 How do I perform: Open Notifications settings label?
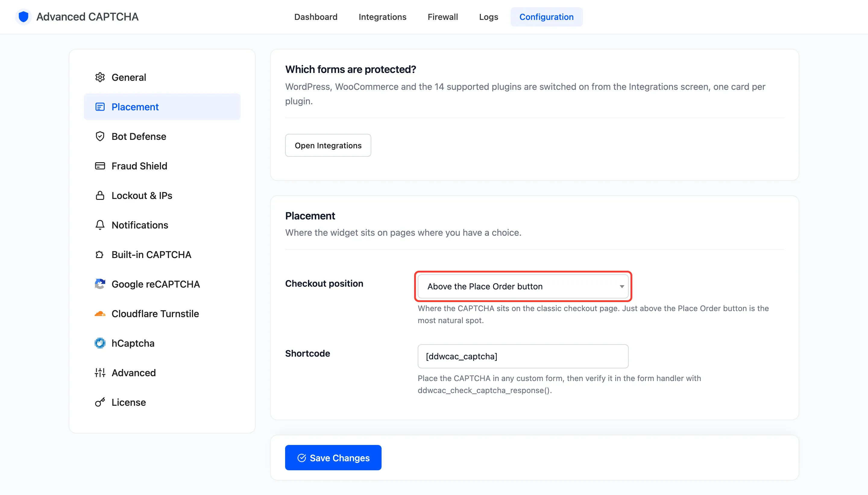pos(140,225)
